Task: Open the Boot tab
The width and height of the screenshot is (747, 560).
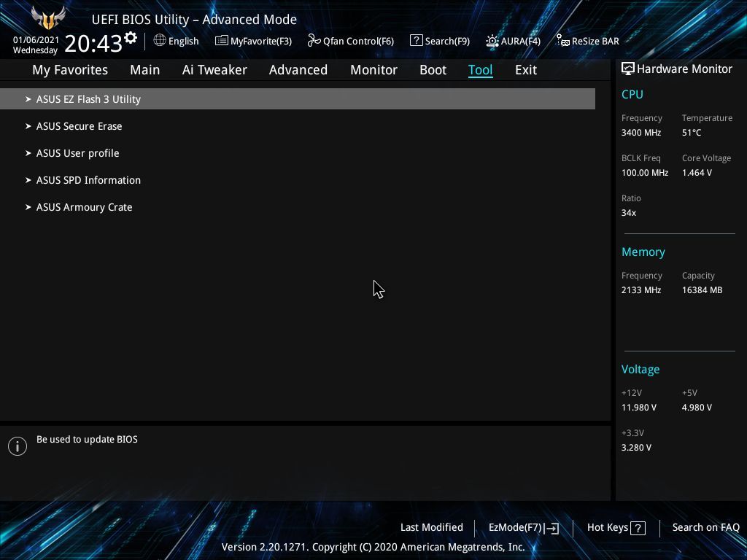Action: 433,70
